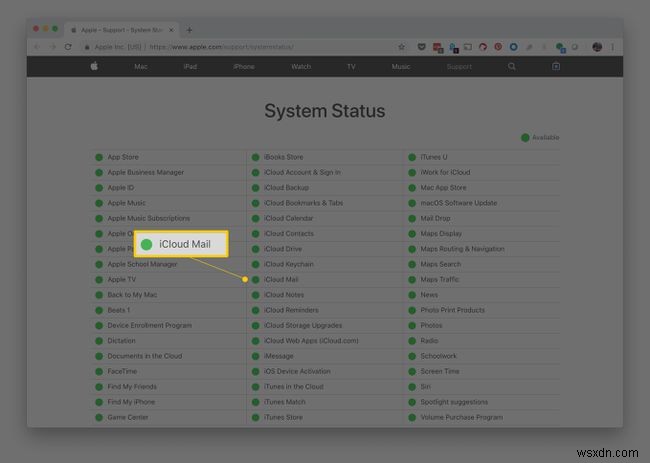
Task: Click Volume Purchase Program entry
Action: pyautogui.click(x=462, y=418)
